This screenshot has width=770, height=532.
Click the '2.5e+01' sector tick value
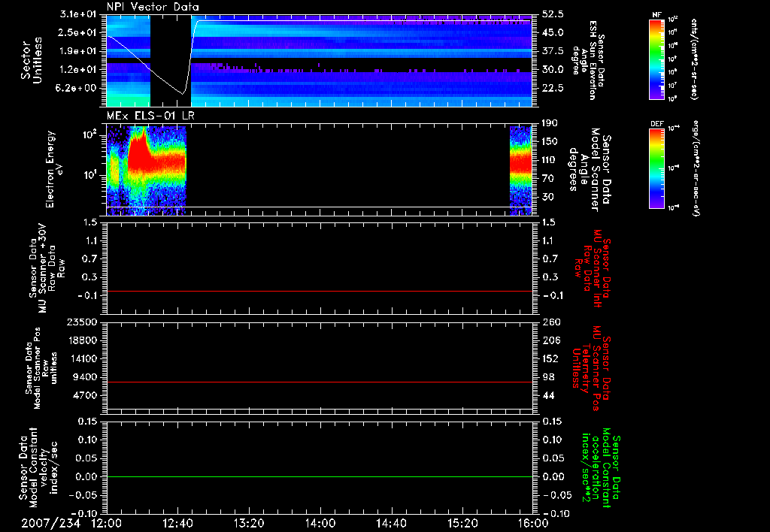pyautogui.click(x=77, y=32)
